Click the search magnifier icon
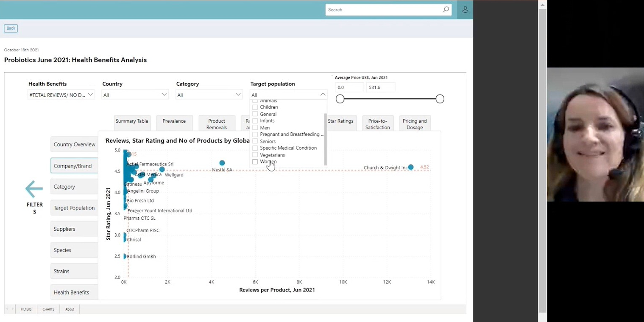Screen dimensions: 644x322 (x=446, y=9)
